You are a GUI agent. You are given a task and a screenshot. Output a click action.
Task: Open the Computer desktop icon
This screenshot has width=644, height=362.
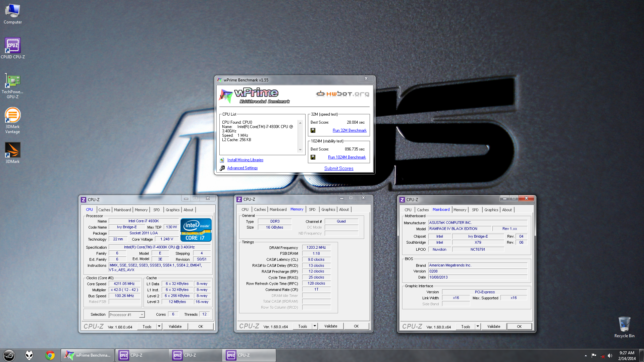[13, 14]
